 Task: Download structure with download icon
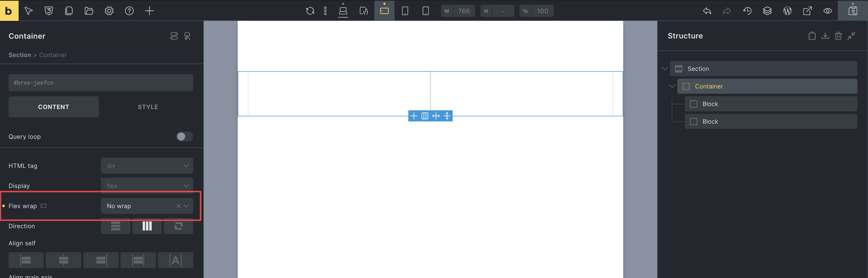coord(825,36)
